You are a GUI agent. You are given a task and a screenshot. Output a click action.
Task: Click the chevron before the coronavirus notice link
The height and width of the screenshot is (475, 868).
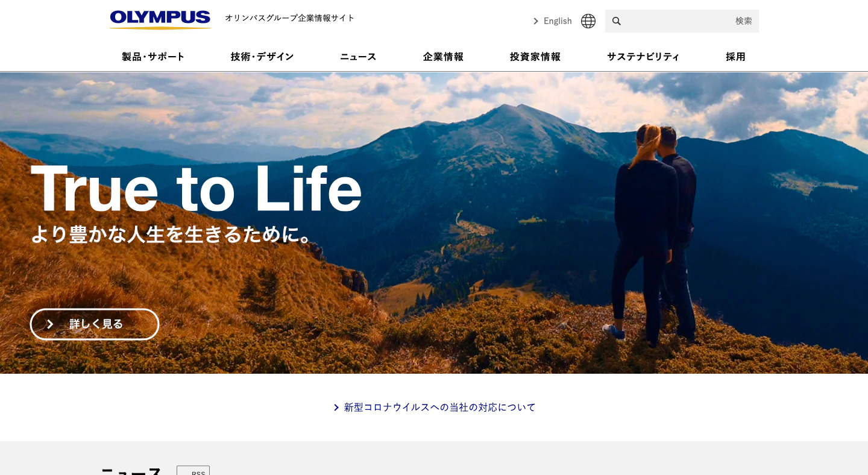[336, 407]
